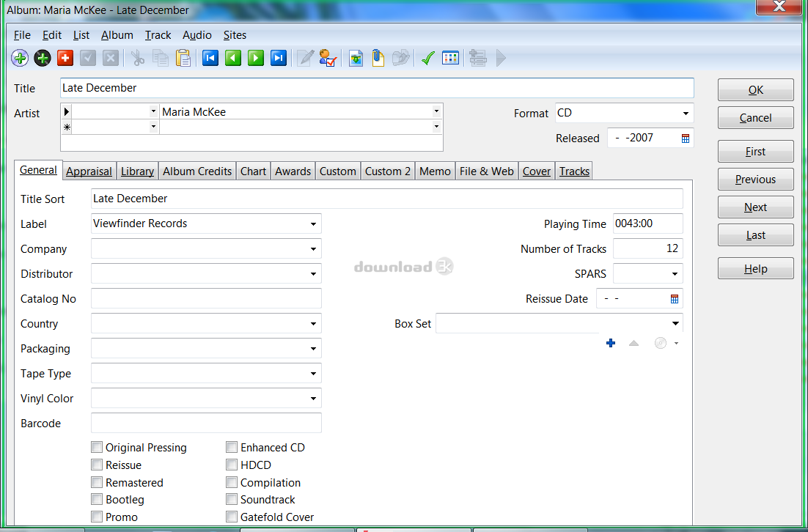Click the Barcode input field

point(206,423)
